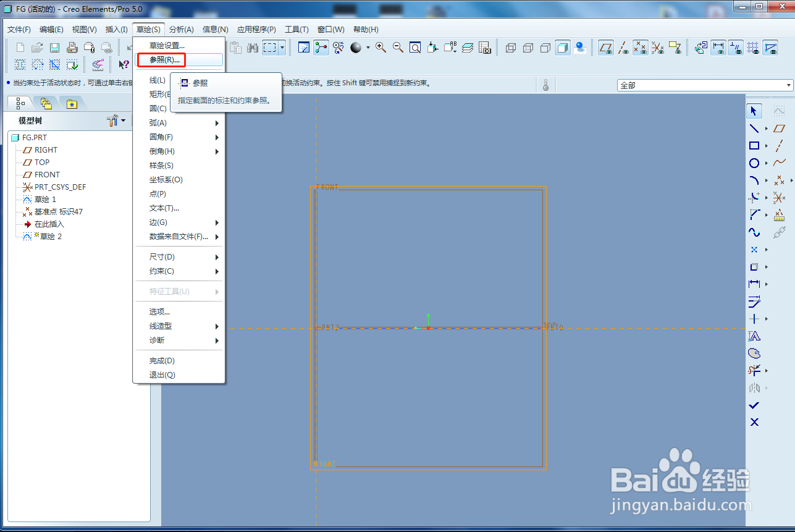This screenshot has height=532, width=795.
Task: Expand the 边(G) submenu
Action: (x=179, y=222)
